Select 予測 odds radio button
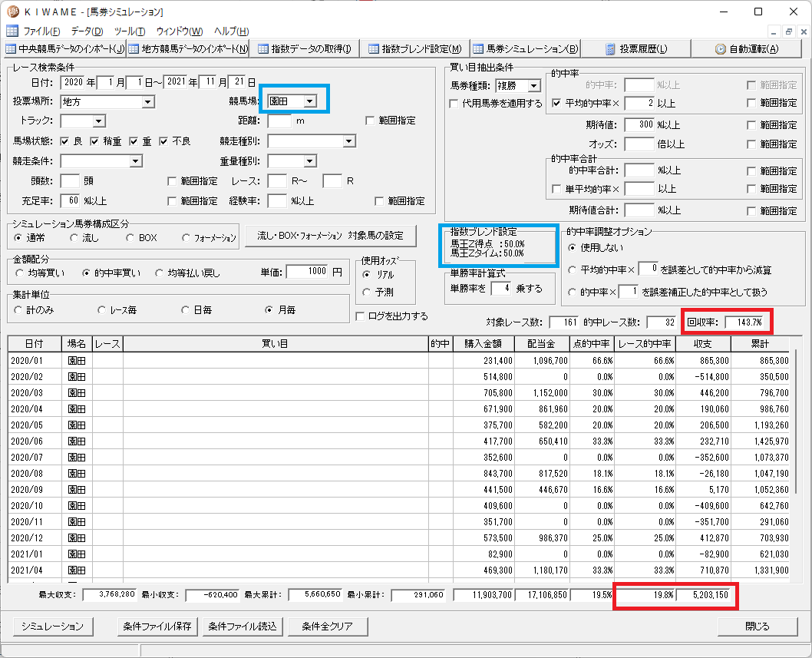Screen dimensions: 812x658 tap(367, 293)
